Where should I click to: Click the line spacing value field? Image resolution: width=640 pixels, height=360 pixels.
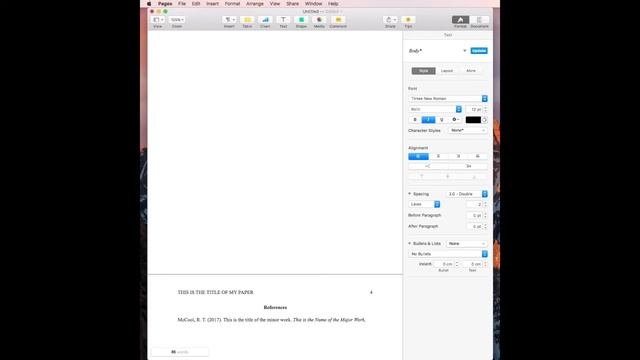474,204
